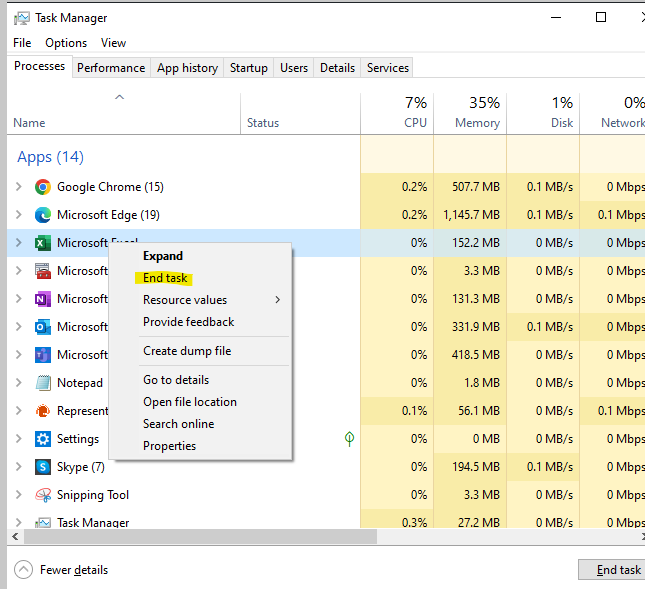Click the green leaf suspended status icon

(x=349, y=438)
